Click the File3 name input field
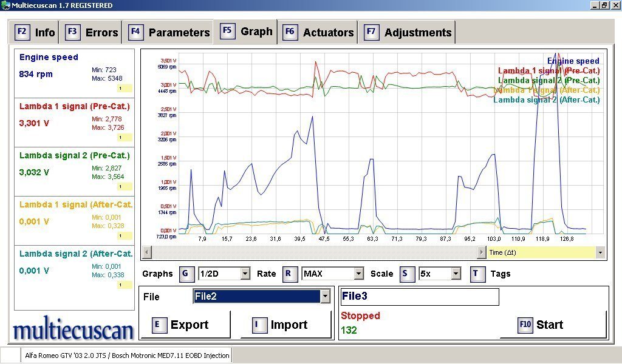The width and height of the screenshot is (622, 364). [420, 297]
